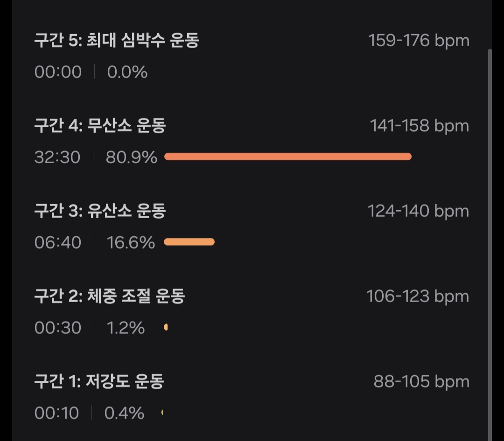Click the 구간 5: 최대 심박수 운동 heading
504x441 pixels.
point(117,41)
